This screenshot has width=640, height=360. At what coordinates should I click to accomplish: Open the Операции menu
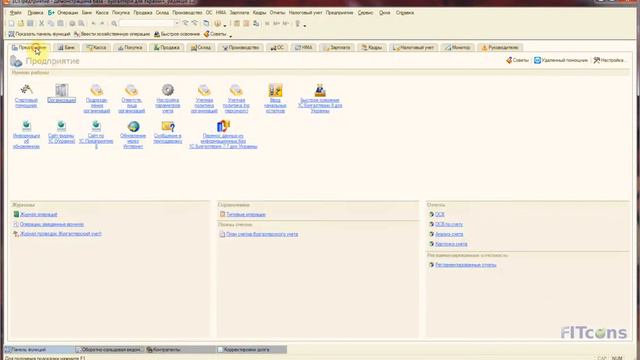(67, 13)
